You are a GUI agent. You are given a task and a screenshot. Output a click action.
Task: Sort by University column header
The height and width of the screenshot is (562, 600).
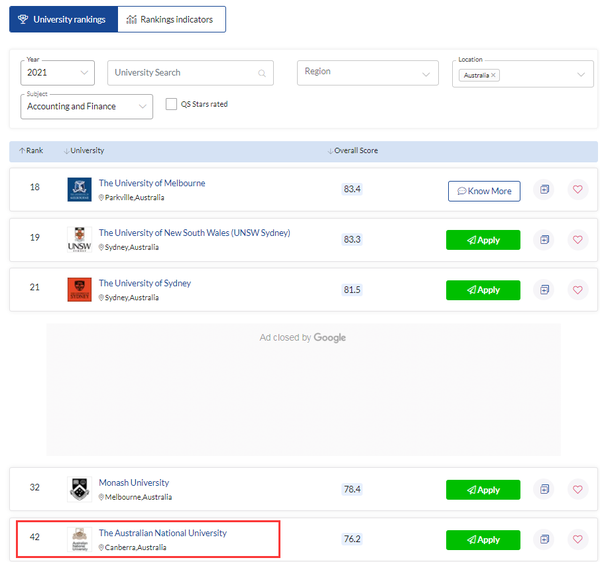click(x=84, y=151)
